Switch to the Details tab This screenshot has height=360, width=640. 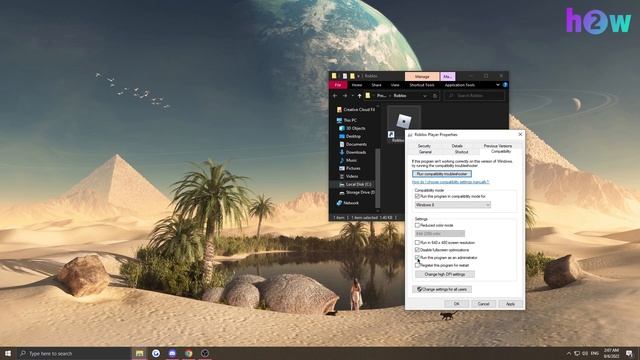(x=457, y=146)
